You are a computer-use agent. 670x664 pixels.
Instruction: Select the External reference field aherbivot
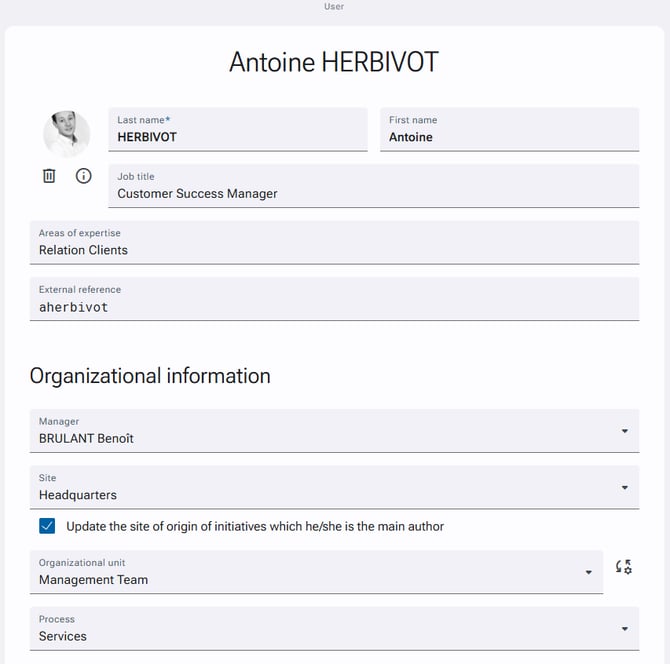click(335, 299)
